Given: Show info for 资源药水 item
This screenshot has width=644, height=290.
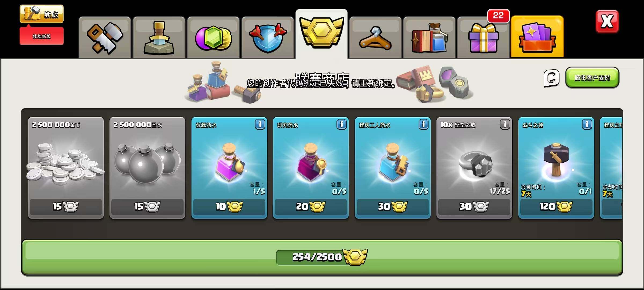Looking at the screenshot, I should coord(260,124).
